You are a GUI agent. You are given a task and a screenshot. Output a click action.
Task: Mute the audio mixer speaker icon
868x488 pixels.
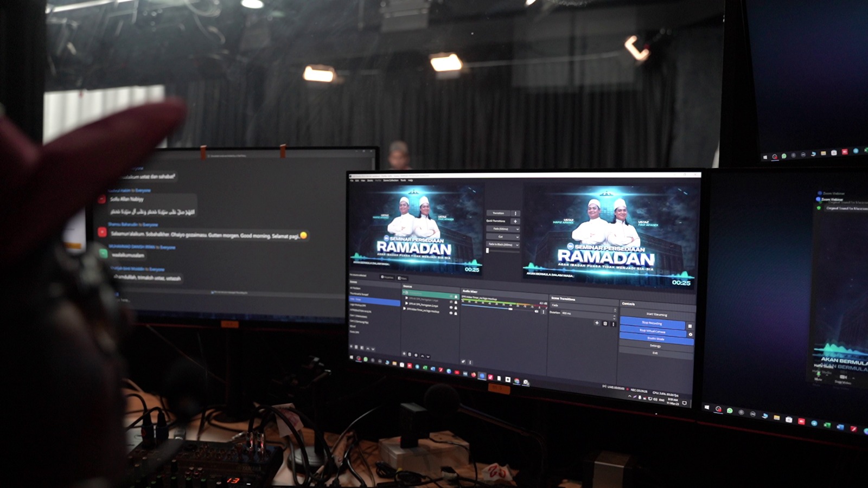537,311
